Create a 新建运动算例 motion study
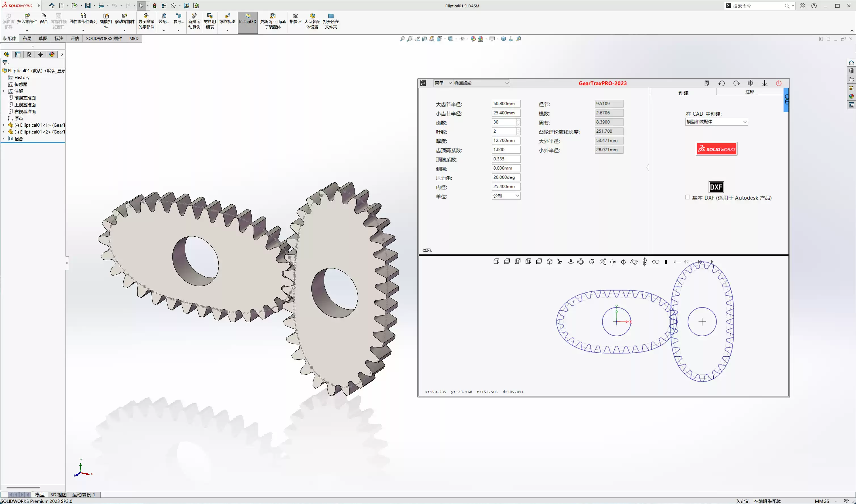Viewport: 856px width, 504px height. (194, 20)
